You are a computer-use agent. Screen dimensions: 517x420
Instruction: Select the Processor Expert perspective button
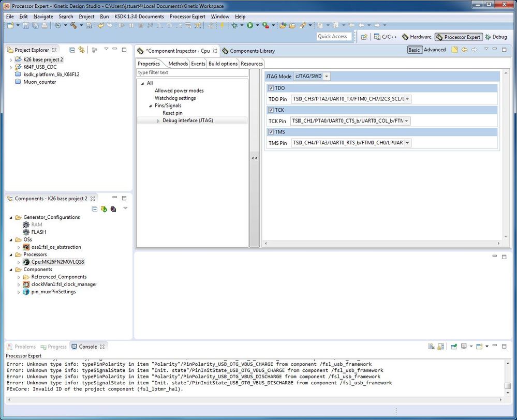(x=459, y=37)
